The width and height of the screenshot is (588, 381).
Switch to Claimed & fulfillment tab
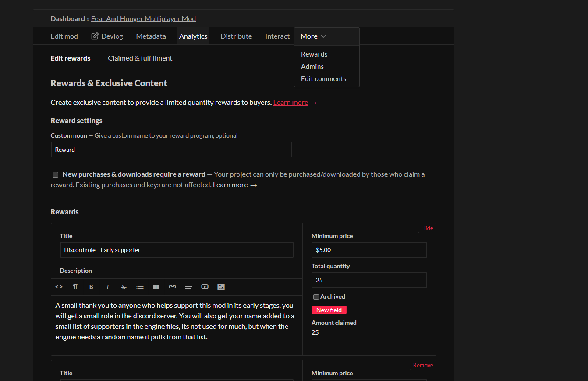(x=140, y=58)
